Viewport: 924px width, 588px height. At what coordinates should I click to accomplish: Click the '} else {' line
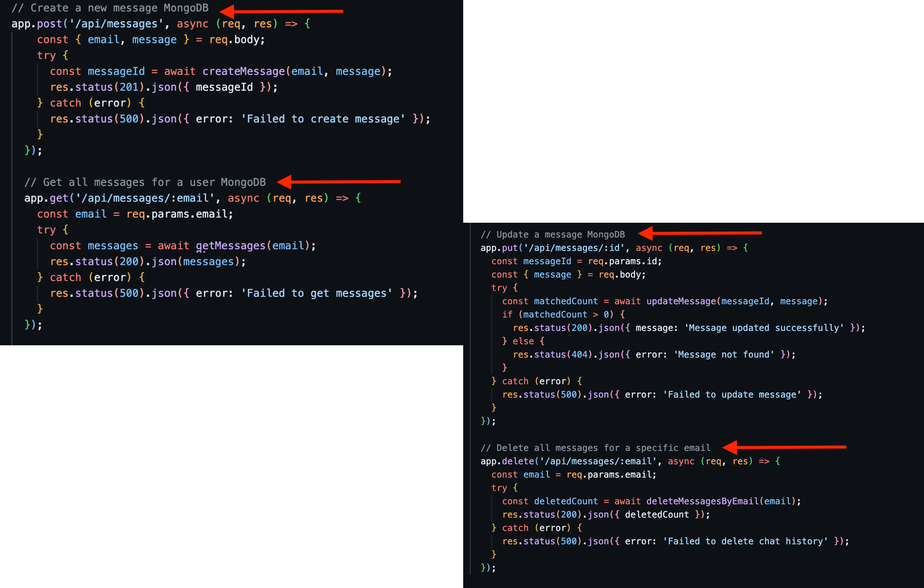pyautogui.click(x=523, y=341)
